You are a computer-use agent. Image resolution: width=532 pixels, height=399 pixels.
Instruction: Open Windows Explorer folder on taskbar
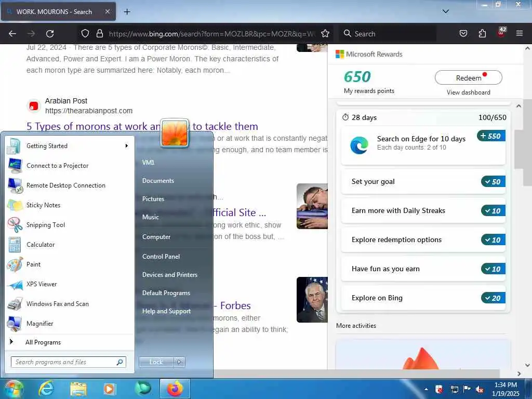click(78, 389)
